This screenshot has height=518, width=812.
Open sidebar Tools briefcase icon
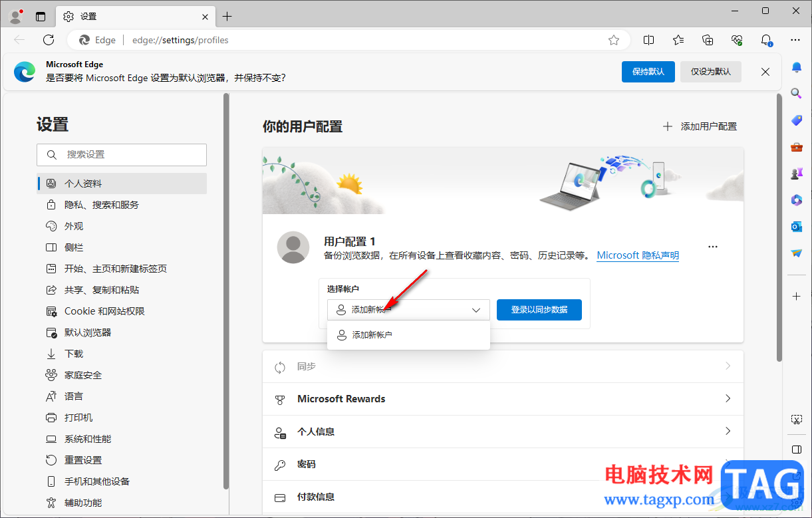[797, 147]
